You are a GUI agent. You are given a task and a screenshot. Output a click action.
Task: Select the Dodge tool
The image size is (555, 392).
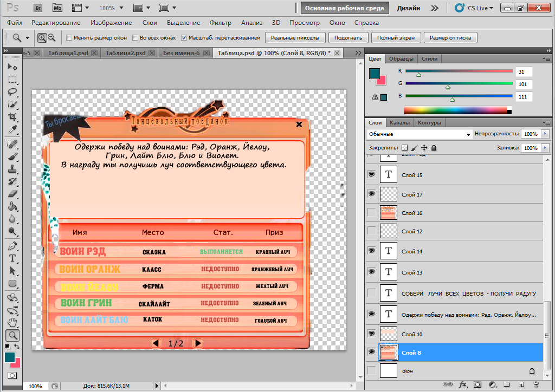point(12,232)
